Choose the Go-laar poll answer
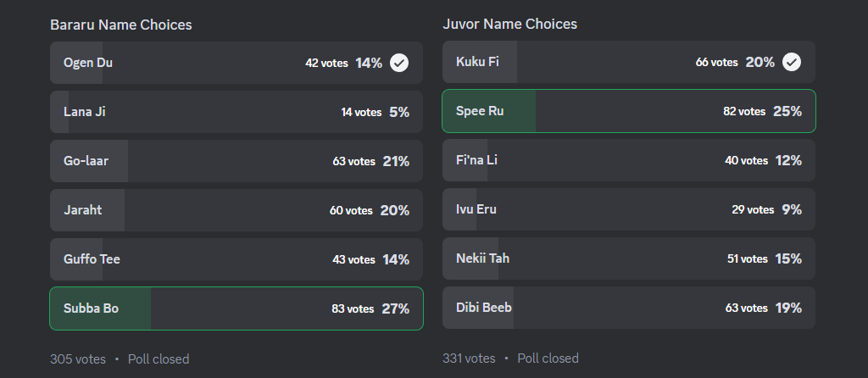The image size is (868, 378). [x=236, y=161]
